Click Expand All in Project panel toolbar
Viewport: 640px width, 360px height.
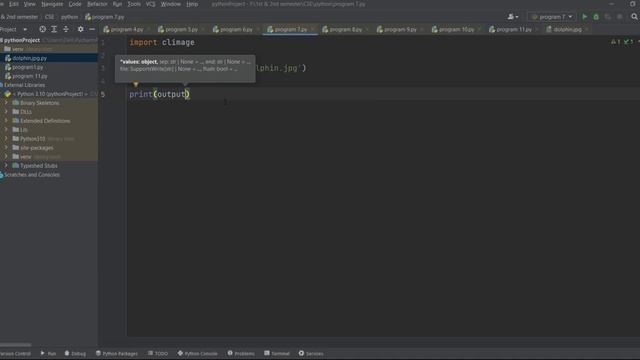(54, 29)
